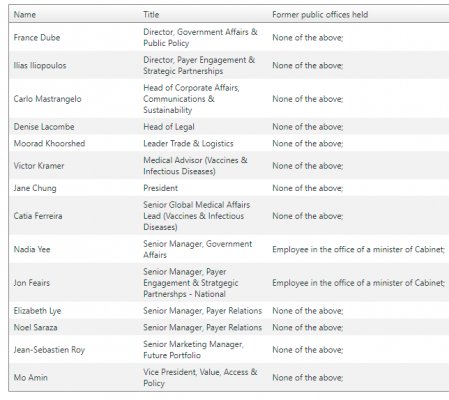Image resolution: width=449 pixels, height=400 pixels.
Task: Click Jon Feairs' Employee in minister's office text
Action: pyautogui.click(x=358, y=283)
